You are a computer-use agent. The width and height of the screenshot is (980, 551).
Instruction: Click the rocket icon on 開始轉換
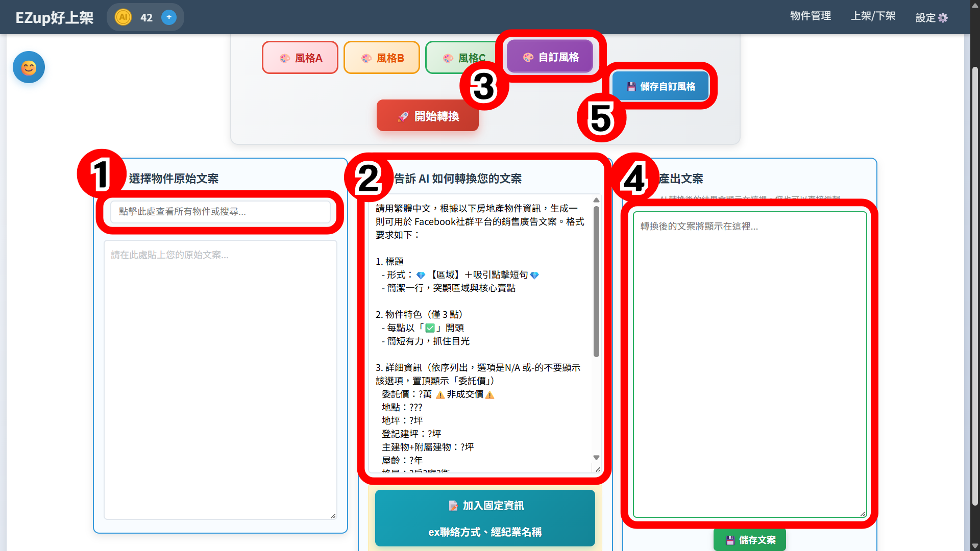[x=403, y=116]
